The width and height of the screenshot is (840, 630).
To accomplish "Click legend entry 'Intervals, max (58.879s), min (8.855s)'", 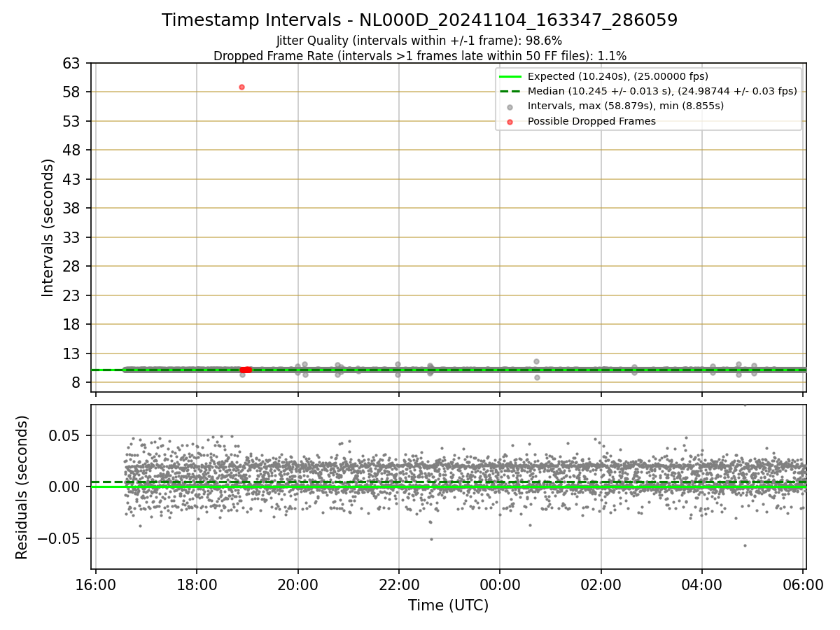I will [626, 106].
